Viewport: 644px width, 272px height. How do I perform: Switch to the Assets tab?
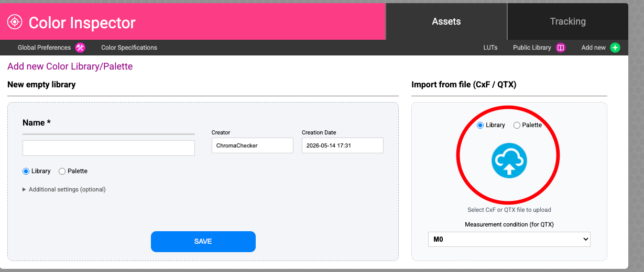[446, 21]
